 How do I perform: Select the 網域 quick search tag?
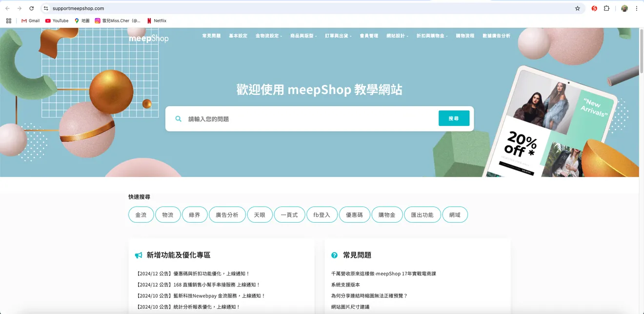point(455,215)
